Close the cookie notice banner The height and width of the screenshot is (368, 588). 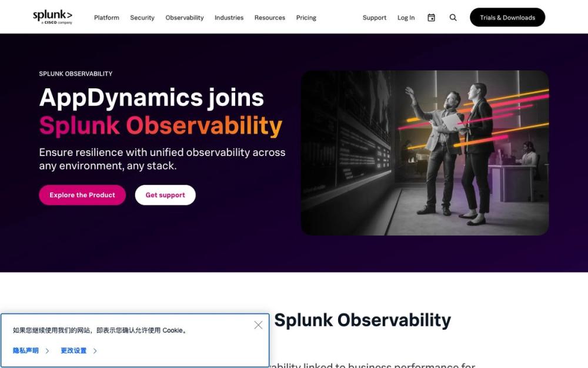tap(258, 325)
